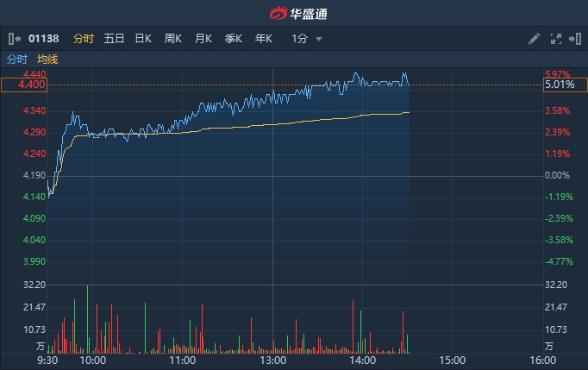This screenshot has height=370, width=588.
Task: Click the 华盛通 logo in title bar
Action: click(294, 13)
